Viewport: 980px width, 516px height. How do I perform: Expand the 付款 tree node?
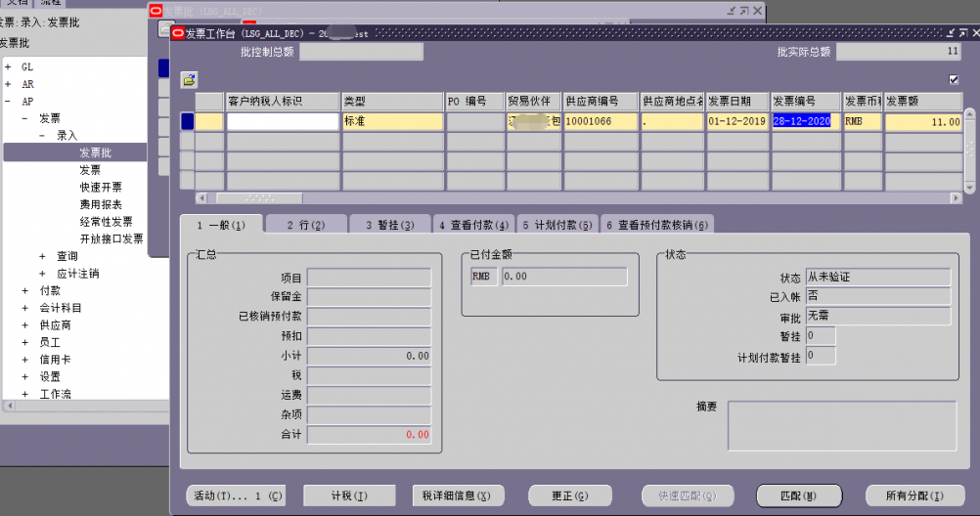pyautogui.click(x=25, y=290)
